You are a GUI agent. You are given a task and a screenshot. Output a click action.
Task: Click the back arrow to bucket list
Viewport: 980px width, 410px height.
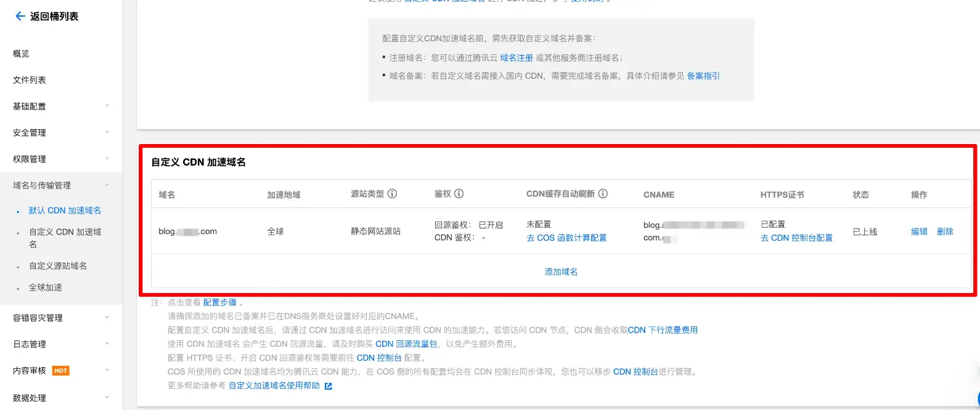(x=20, y=17)
